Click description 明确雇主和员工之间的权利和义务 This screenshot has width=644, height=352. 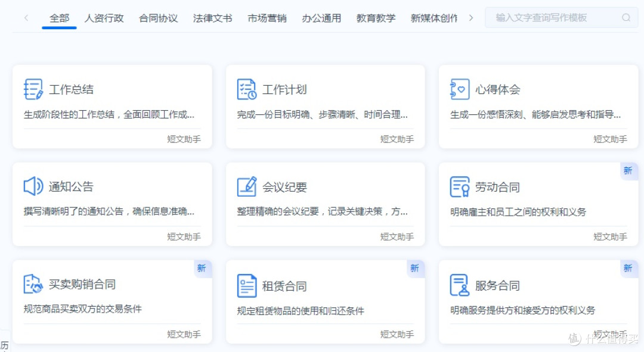click(518, 211)
